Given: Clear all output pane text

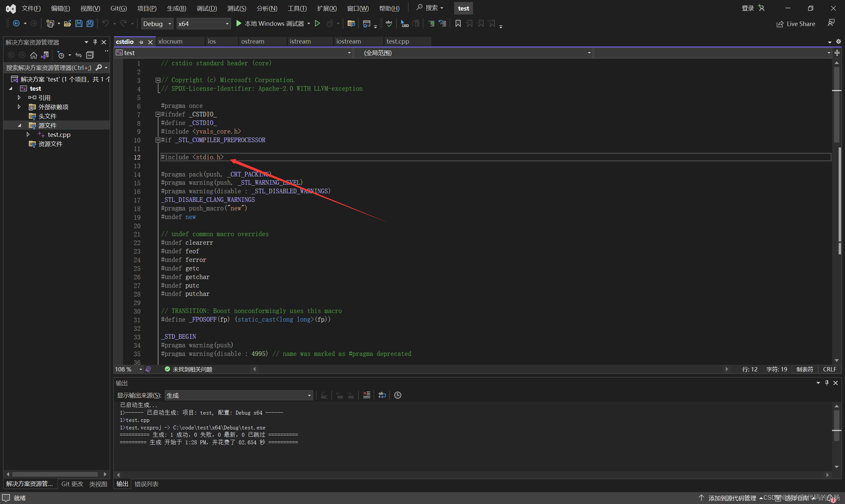Looking at the screenshot, I should (367, 395).
